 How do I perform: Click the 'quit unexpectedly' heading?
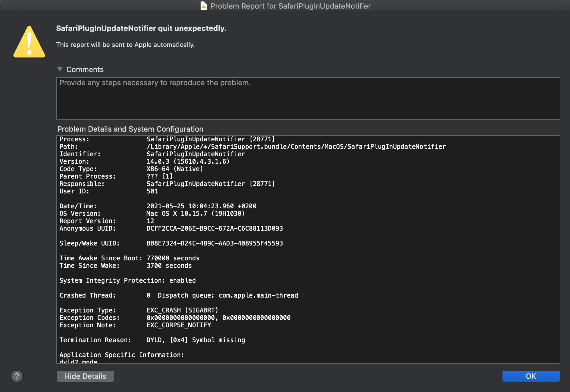pos(141,28)
